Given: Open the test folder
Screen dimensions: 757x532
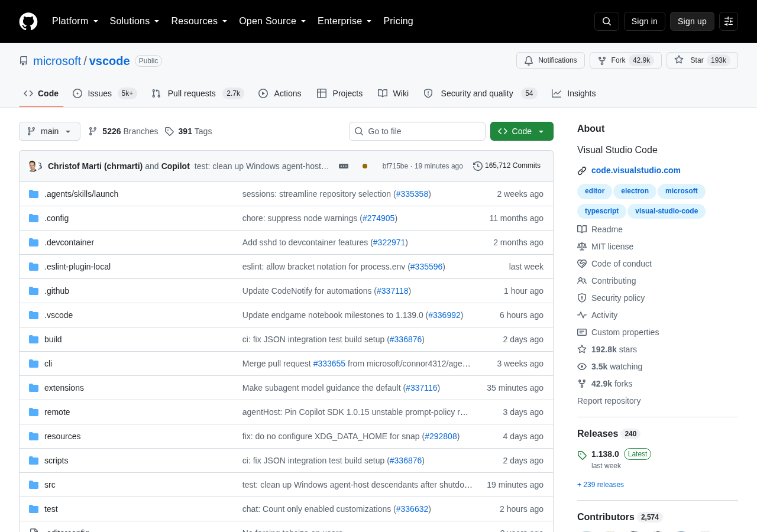Looking at the screenshot, I should [51, 509].
